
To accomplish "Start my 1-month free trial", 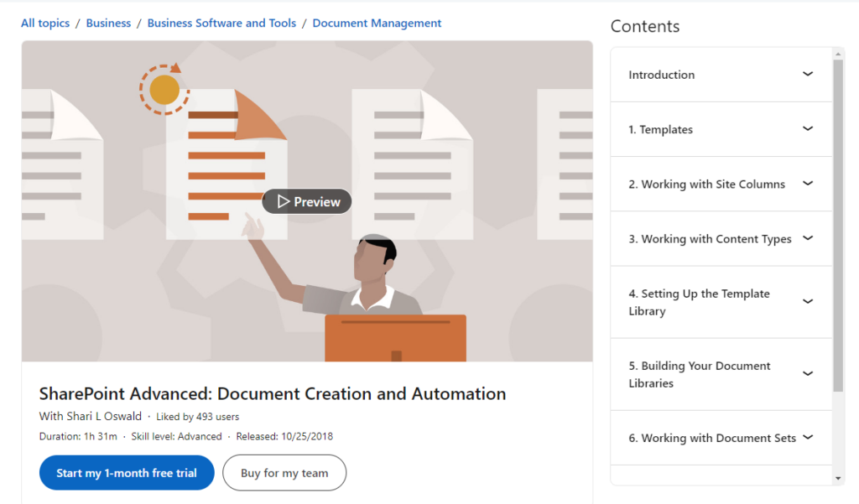I will pos(127,473).
